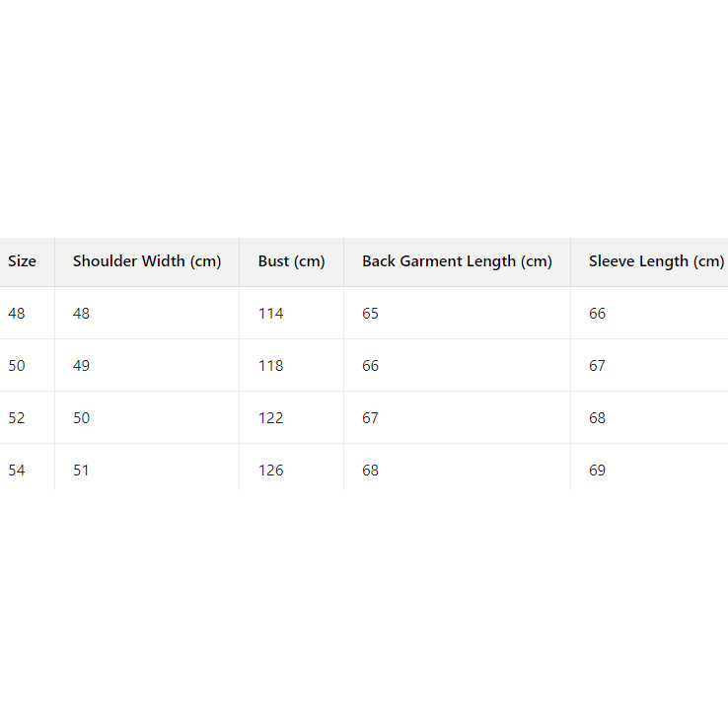728x728 pixels.
Task: Select size 54 in the Size column
Action: (17, 471)
